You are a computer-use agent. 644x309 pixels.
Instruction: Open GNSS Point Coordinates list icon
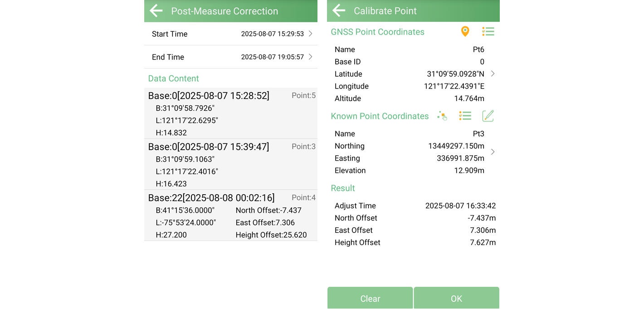click(x=488, y=31)
